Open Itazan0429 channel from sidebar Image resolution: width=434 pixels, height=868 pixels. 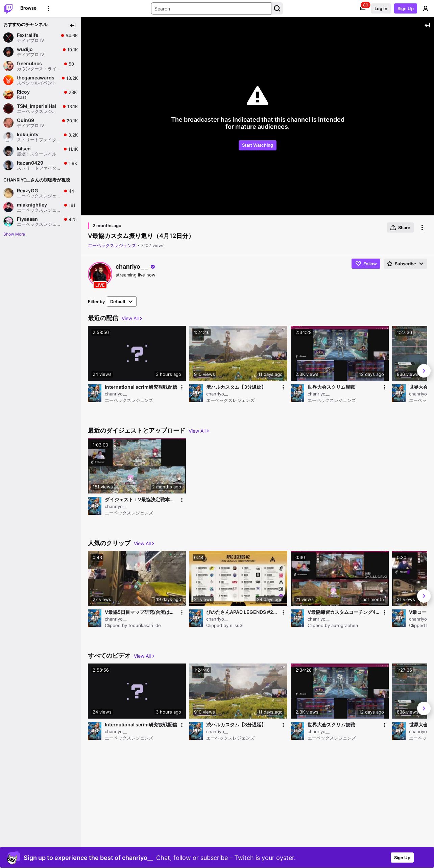click(41, 165)
